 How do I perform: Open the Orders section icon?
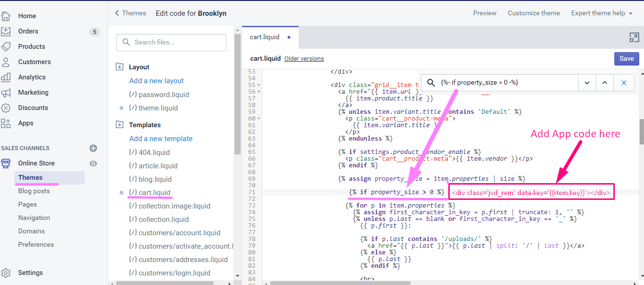click(6, 31)
